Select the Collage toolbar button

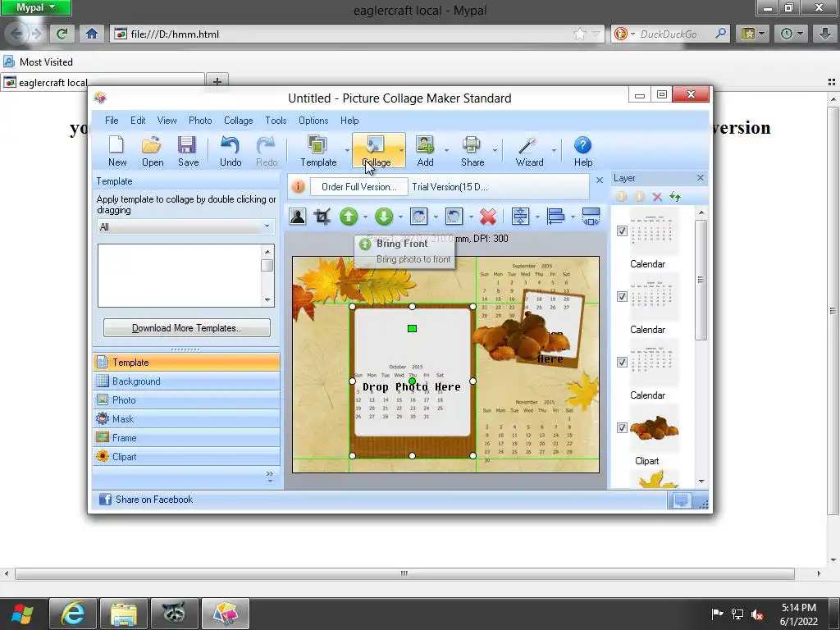point(375,151)
